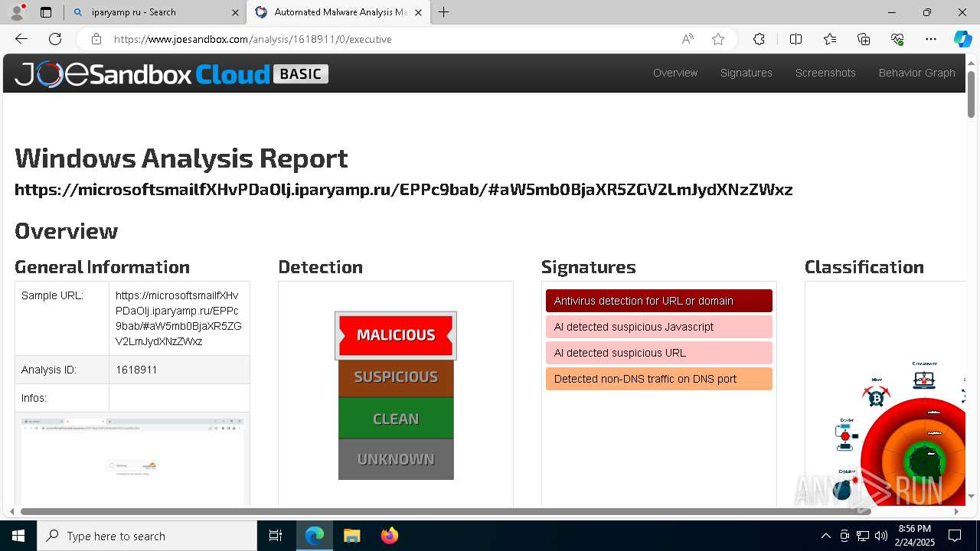980x551 pixels.
Task: Open clock showing 8:56 PM
Action: (915, 536)
